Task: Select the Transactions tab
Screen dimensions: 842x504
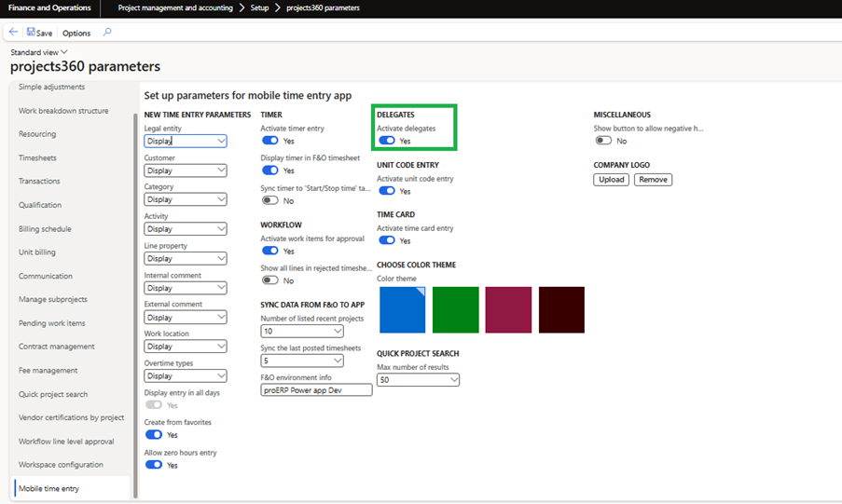Action: coord(39,182)
